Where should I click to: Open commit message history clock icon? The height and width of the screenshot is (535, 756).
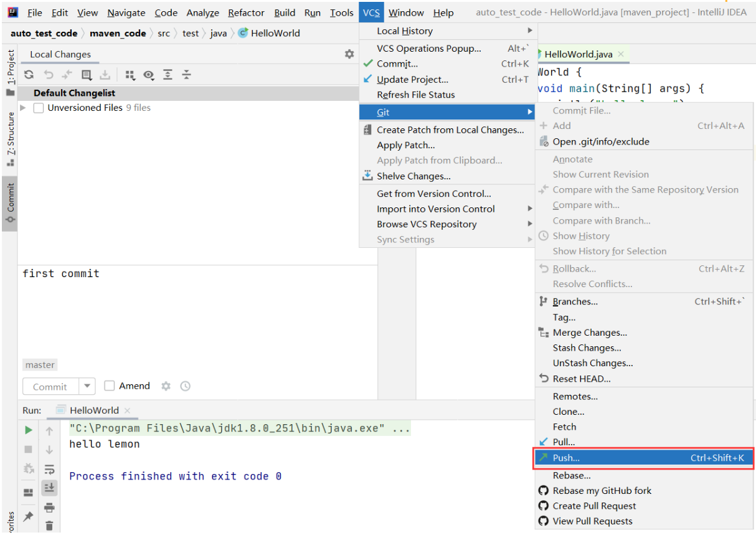185,386
